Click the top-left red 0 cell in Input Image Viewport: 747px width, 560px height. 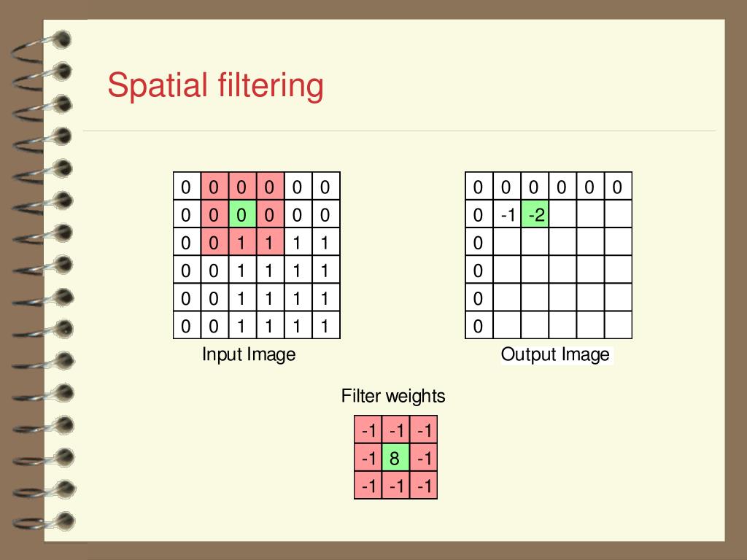(215, 186)
